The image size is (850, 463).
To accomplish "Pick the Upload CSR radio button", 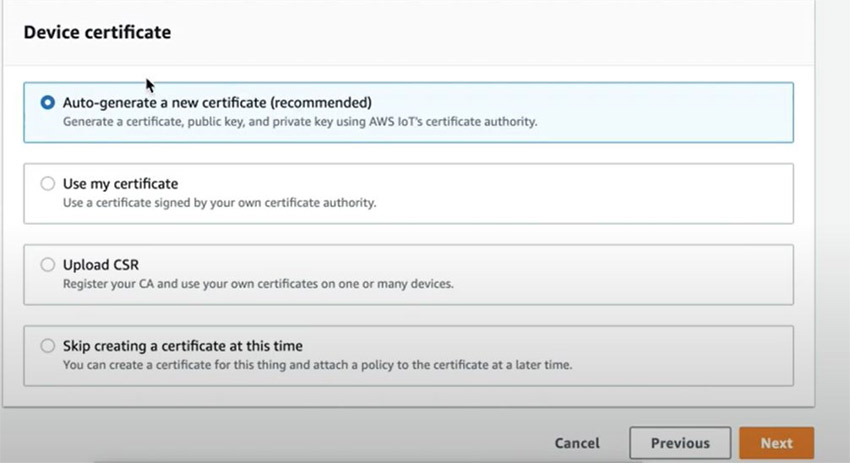I will pos(48,265).
